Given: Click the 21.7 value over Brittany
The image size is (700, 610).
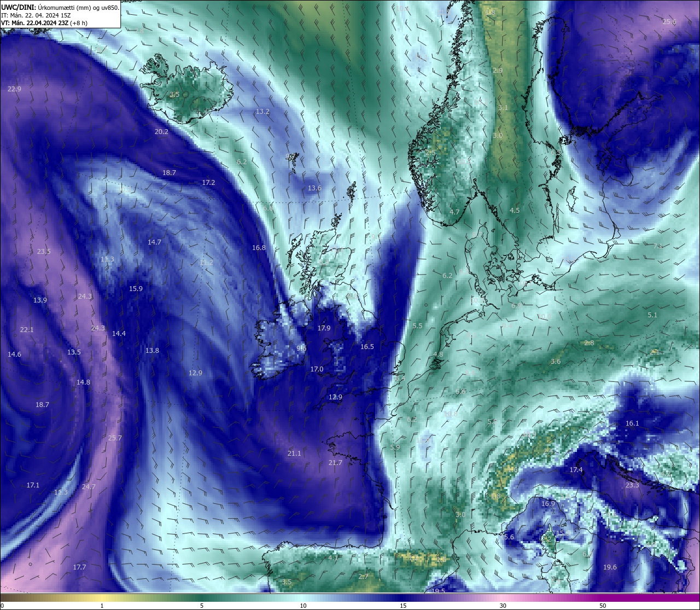Looking at the screenshot, I should (335, 463).
